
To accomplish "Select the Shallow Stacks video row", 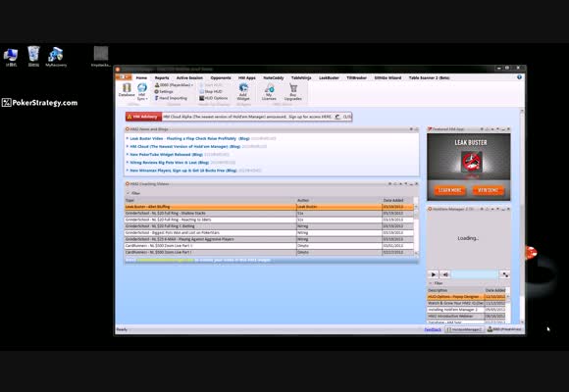I will 269,214.
